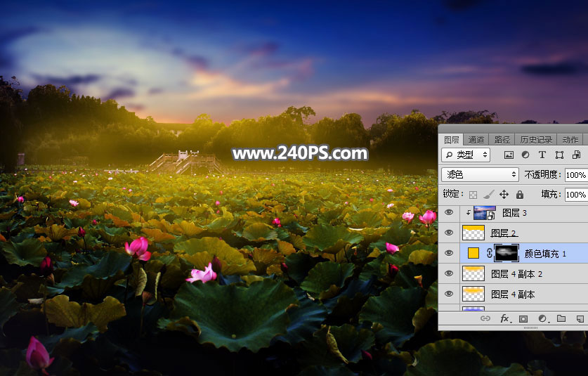Click the 填充 label

coord(551,194)
